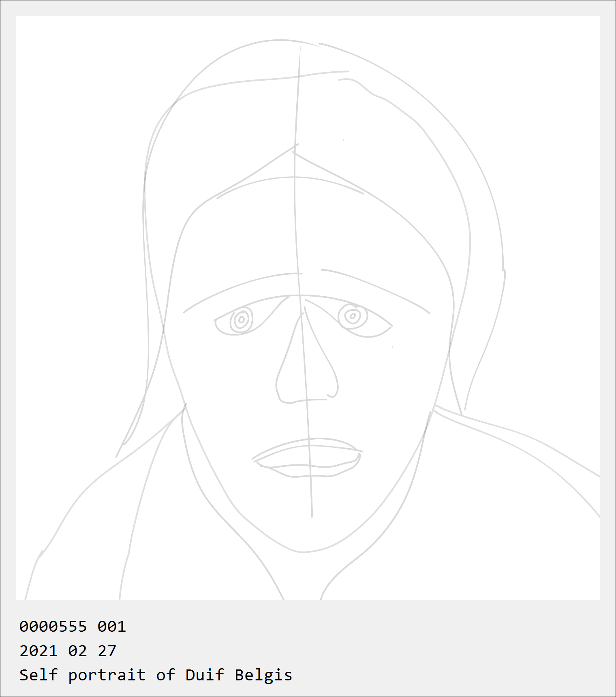Select the eyebrow above the right-side eye
Image resolution: width=616 pixels, height=697 pixels.
[x=375, y=290]
